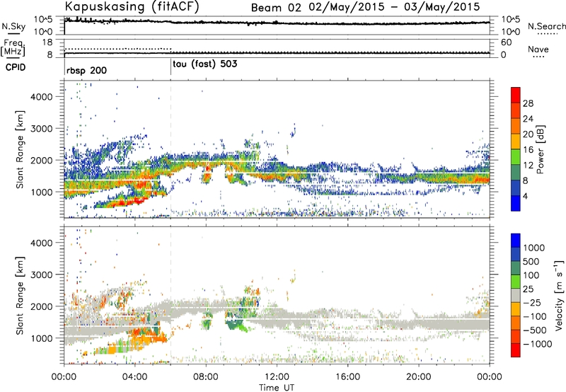
Task: Click the "CPID" row label
Action: [x=16, y=67]
